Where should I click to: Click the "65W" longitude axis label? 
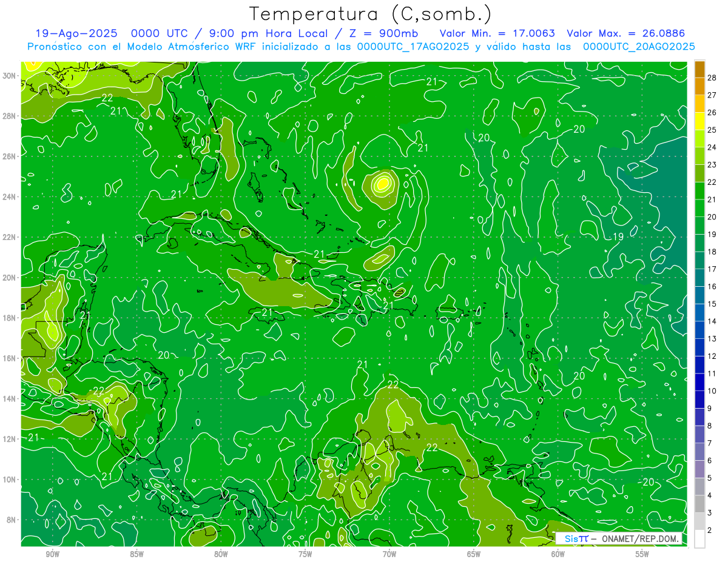474,555
